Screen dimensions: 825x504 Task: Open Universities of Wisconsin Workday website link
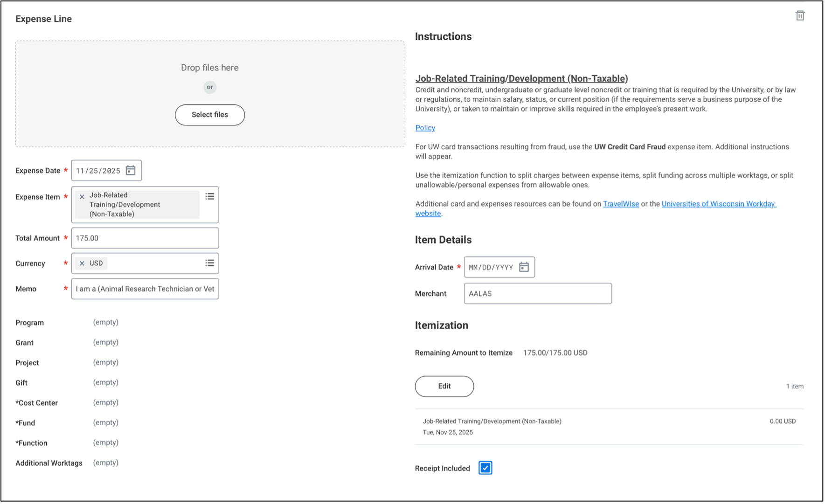(x=718, y=204)
